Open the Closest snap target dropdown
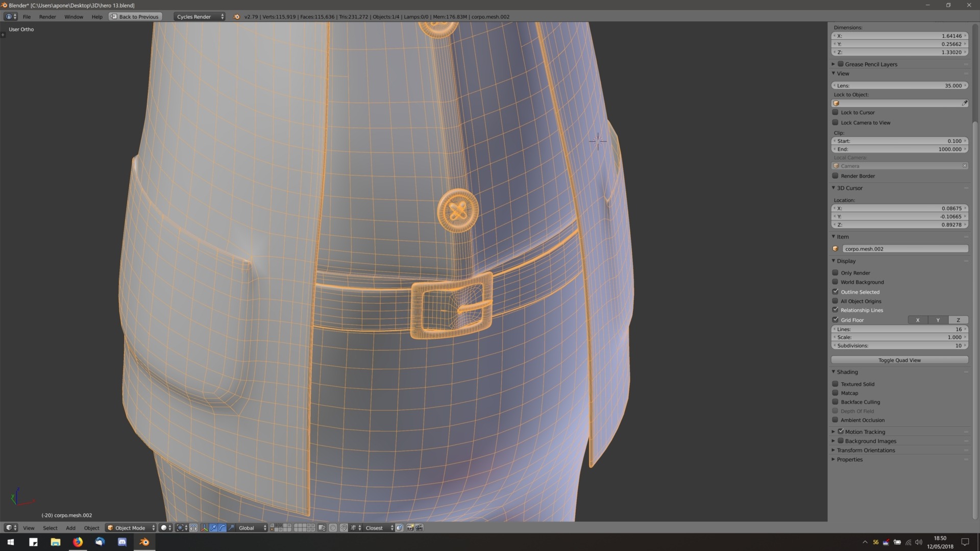The height and width of the screenshot is (551, 980). [379, 528]
